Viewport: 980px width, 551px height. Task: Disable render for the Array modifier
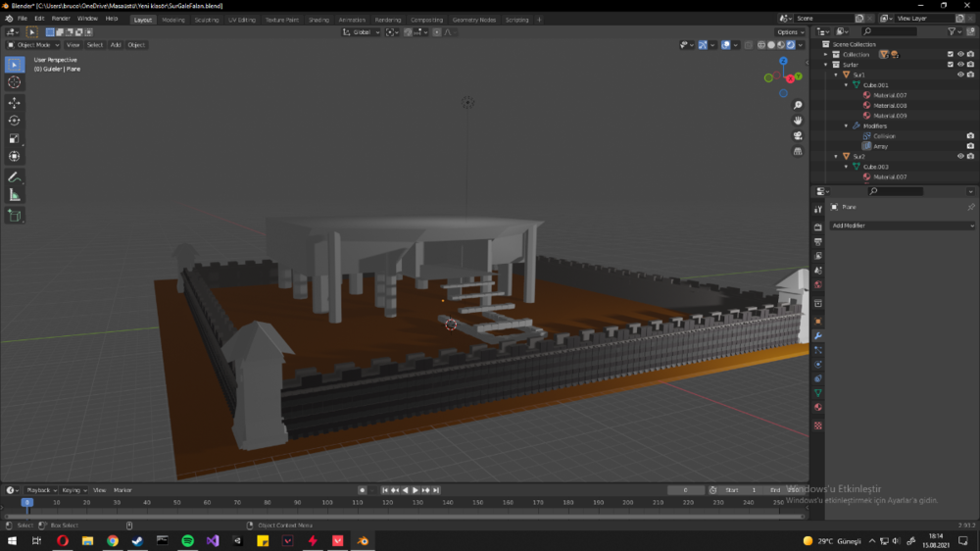point(970,146)
